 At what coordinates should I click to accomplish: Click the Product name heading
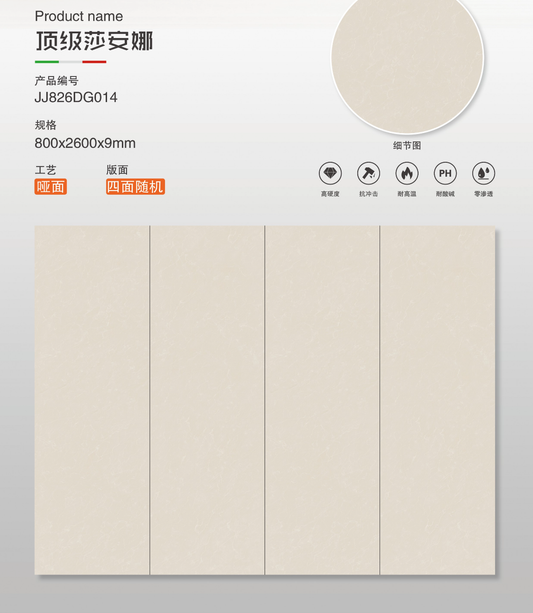79,16
